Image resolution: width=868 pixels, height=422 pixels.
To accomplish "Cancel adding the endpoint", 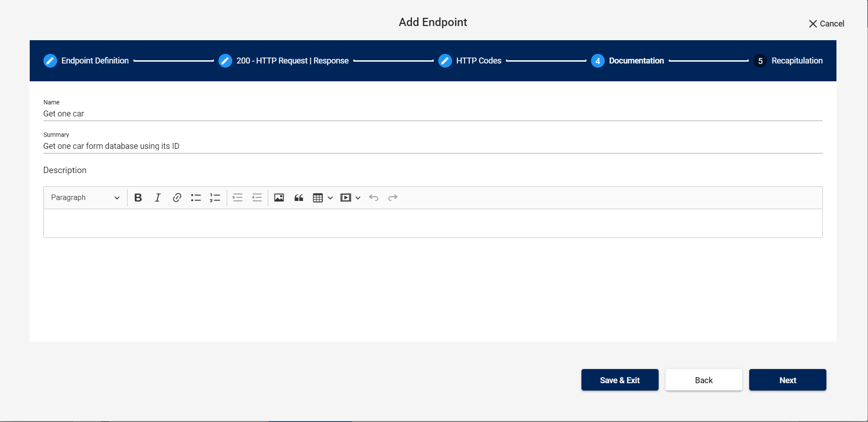I will click(x=826, y=24).
